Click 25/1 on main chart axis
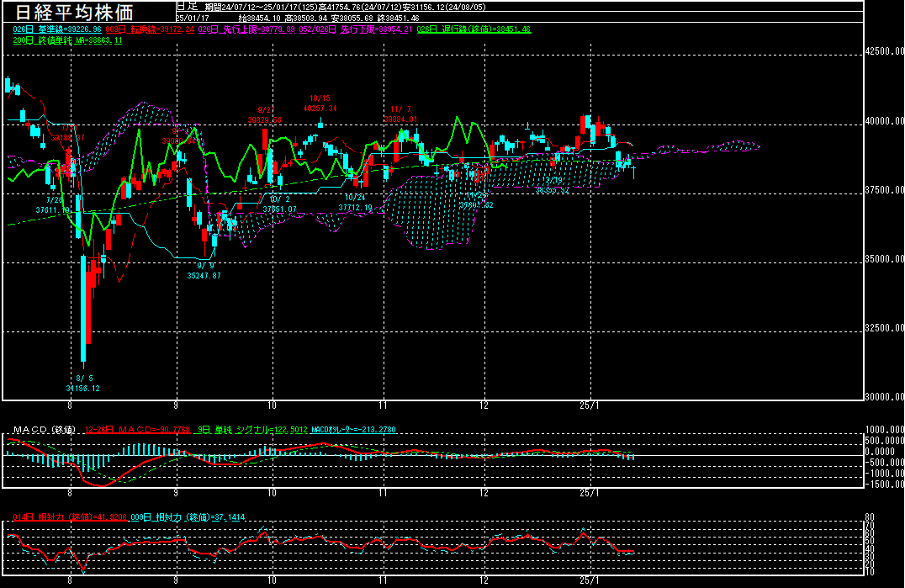 tap(590, 405)
